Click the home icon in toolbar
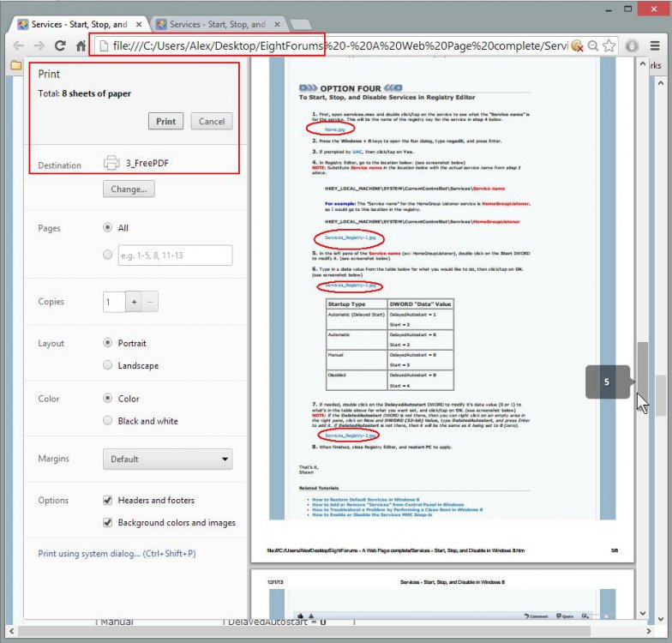 coord(81,46)
